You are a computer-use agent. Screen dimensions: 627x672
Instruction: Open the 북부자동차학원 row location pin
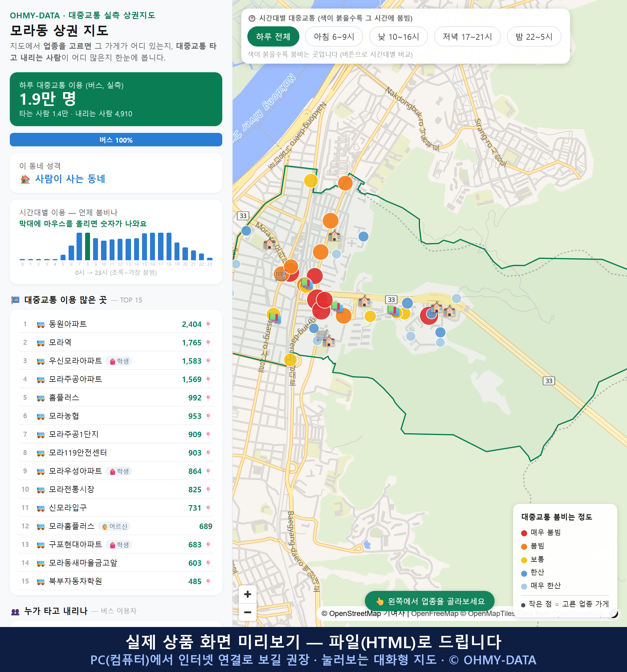tap(208, 581)
